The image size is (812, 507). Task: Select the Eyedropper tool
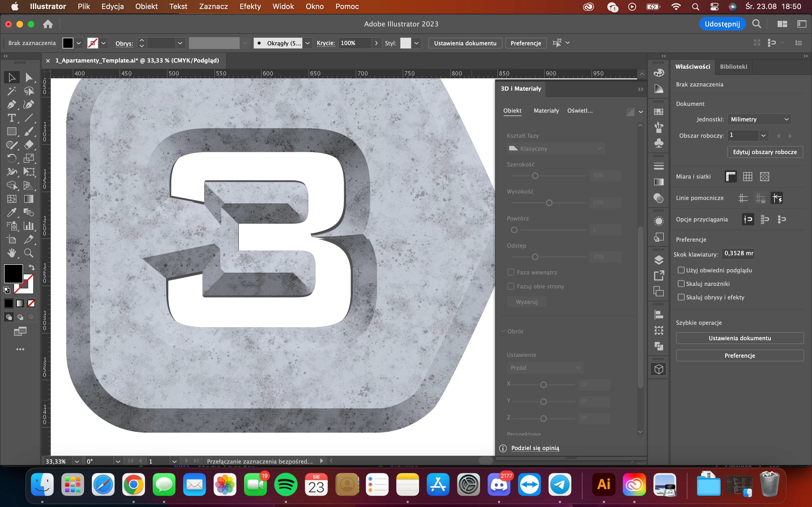point(11,213)
